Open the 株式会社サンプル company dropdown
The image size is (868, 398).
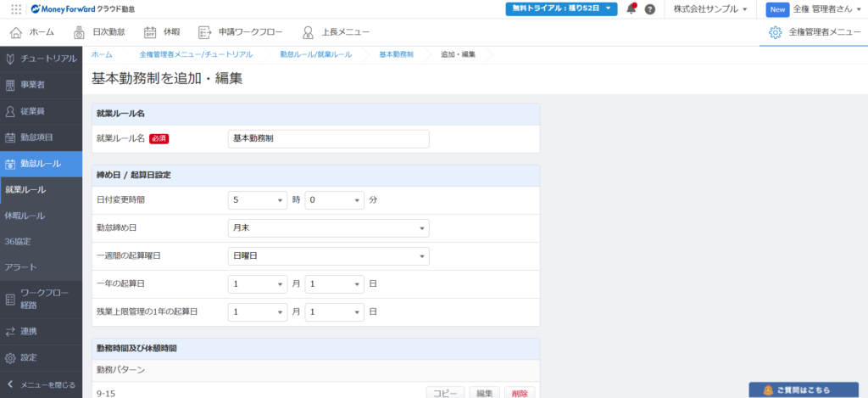[710, 8]
